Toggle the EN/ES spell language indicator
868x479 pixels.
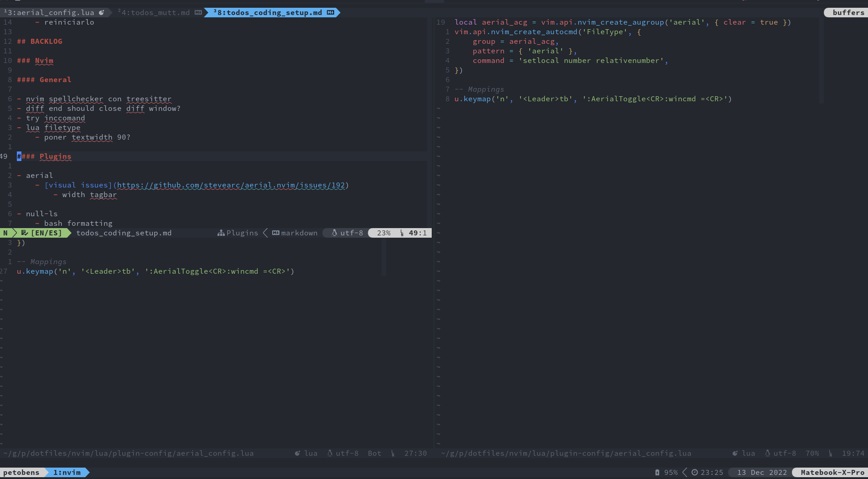46,233
